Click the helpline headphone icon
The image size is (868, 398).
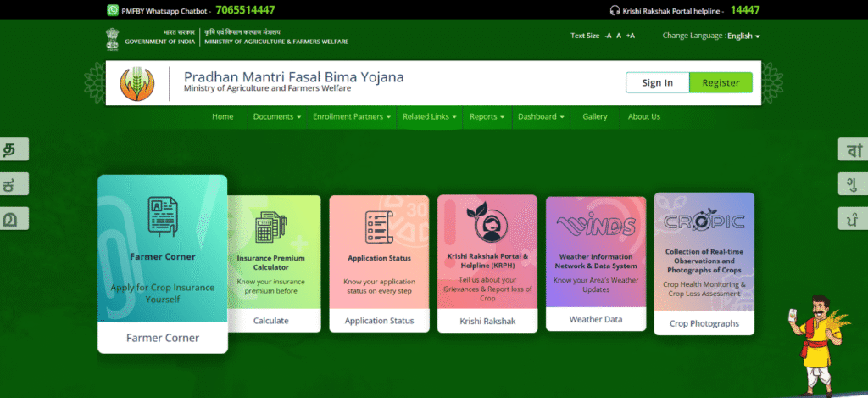[615, 10]
